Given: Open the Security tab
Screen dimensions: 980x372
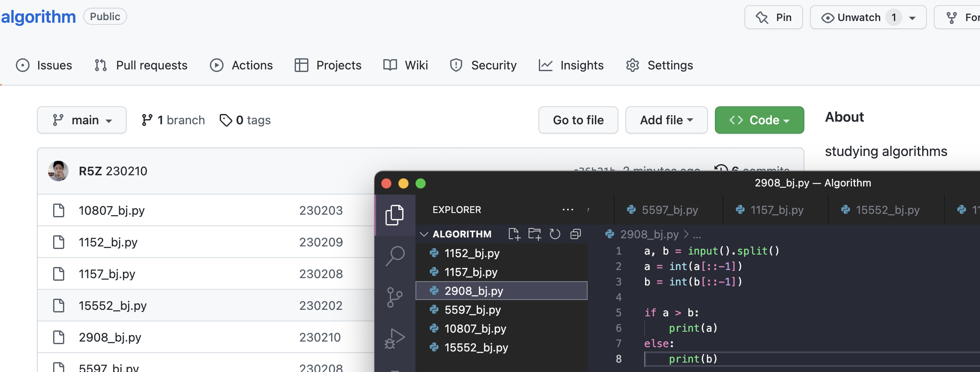Looking at the screenshot, I should [483, 65].
